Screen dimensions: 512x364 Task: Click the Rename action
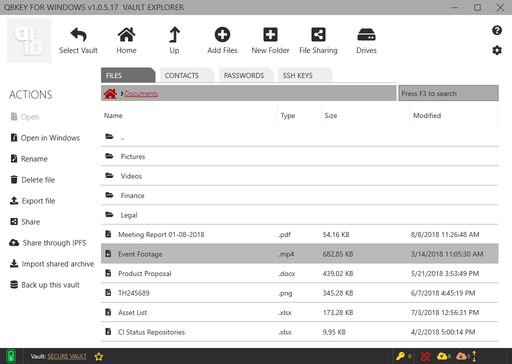click(29, 159)
